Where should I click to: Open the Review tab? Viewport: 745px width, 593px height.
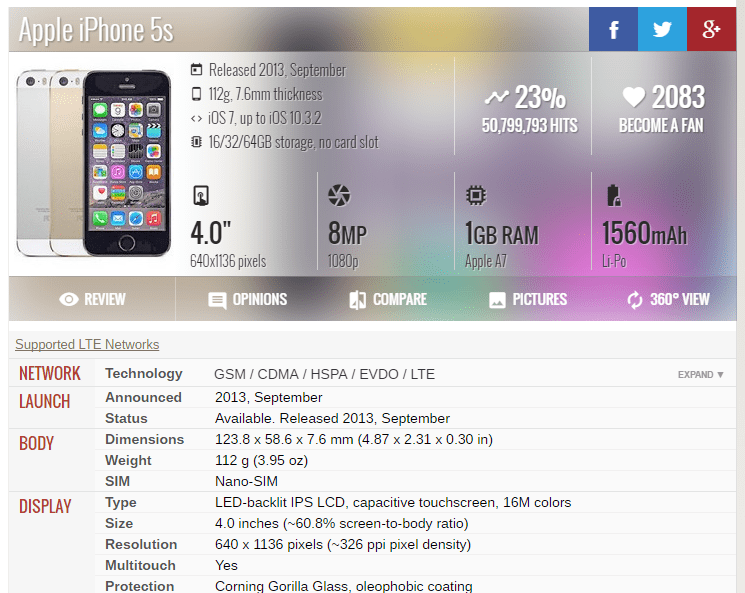pyautogui.click(x=92, y=299)
